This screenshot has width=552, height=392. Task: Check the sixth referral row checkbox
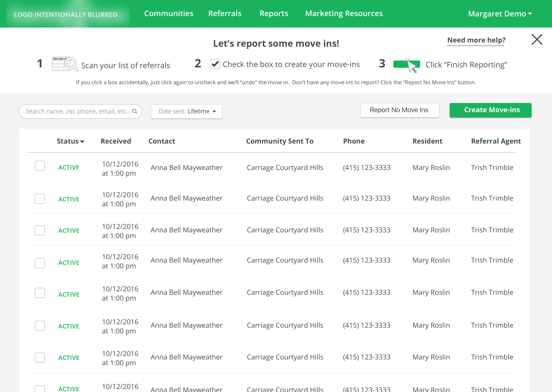[x=40, y=326]
